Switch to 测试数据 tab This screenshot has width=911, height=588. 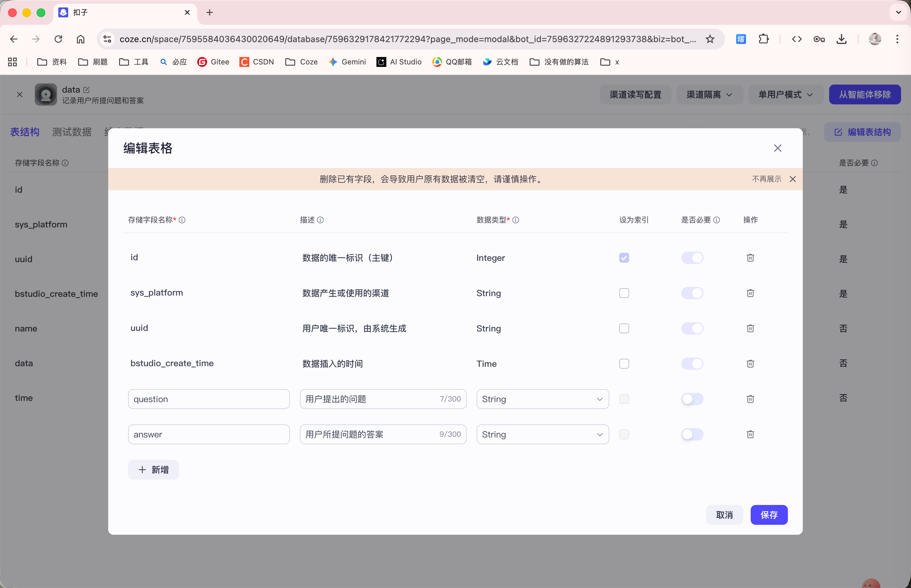click(71, 132)
